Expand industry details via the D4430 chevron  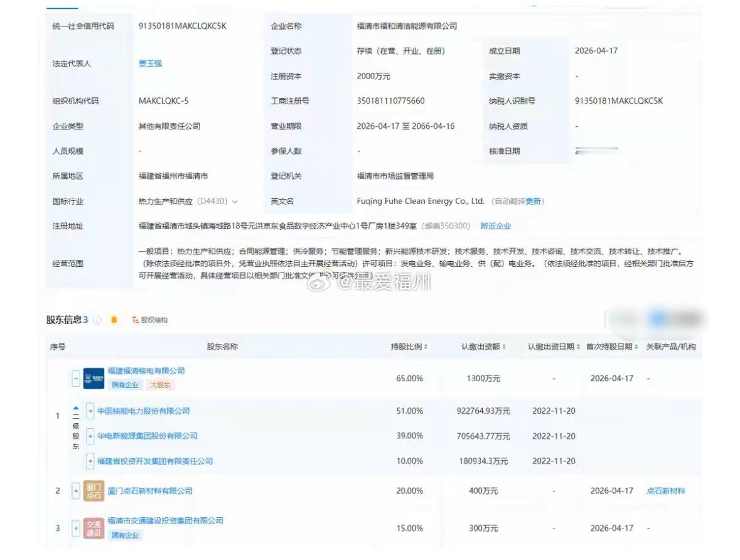click(x=236, y=202)
